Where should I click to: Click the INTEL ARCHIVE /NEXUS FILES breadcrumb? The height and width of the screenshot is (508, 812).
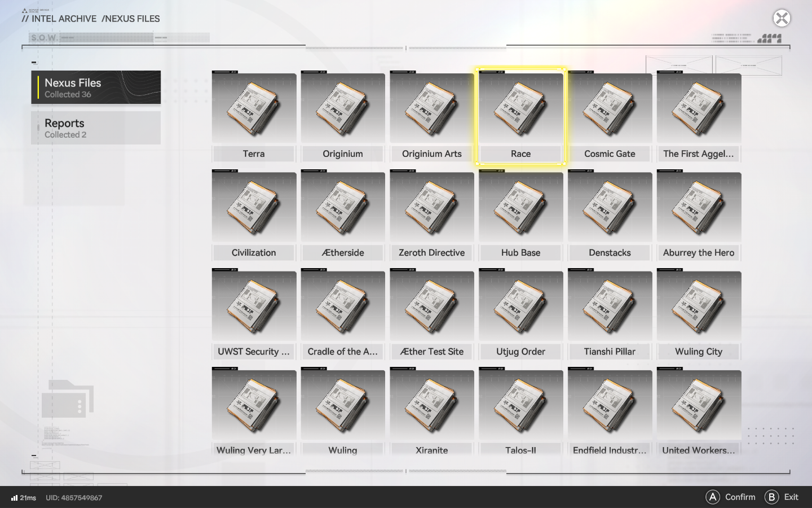tap(91, 19)
